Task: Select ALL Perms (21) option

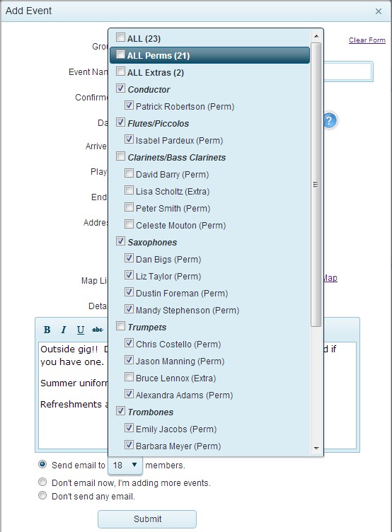Action: (x=209, y=55)
